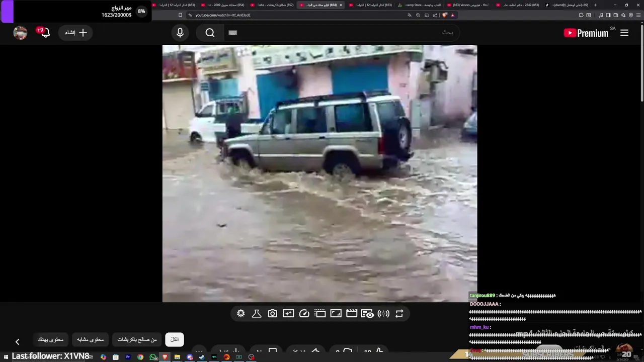Click the mhm_ku chat username
The height and width of the screenshot is (362, 644).
(479, 327)
